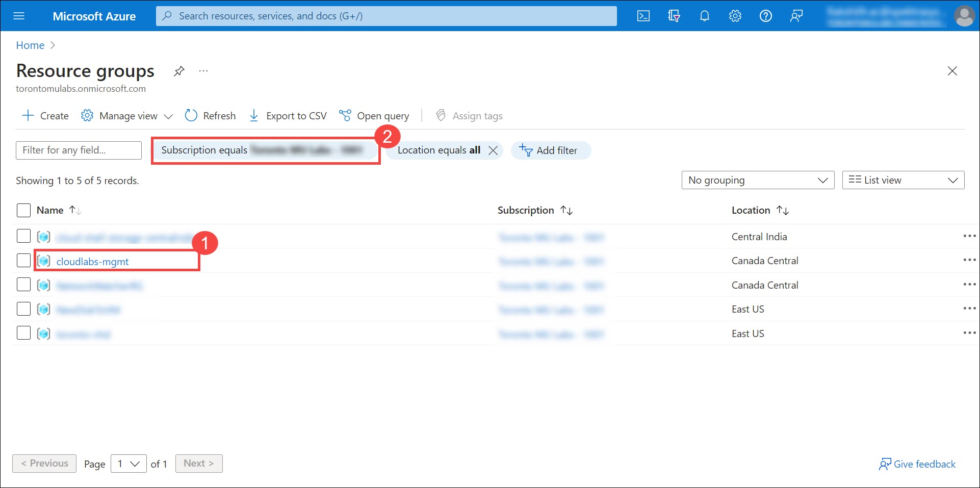Click the Filter for any field box
The width and height of the screenshot is (980, 488).
[x=79, y=150]
